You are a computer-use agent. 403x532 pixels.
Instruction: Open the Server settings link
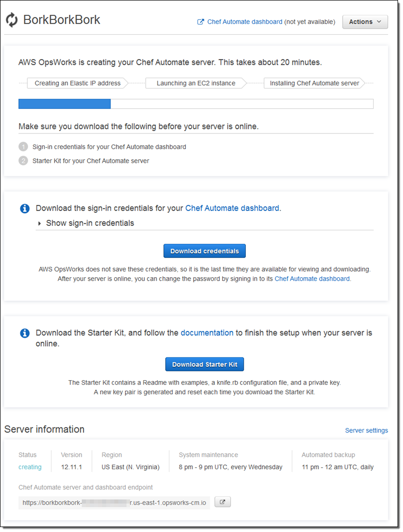(x=366, y=430)
